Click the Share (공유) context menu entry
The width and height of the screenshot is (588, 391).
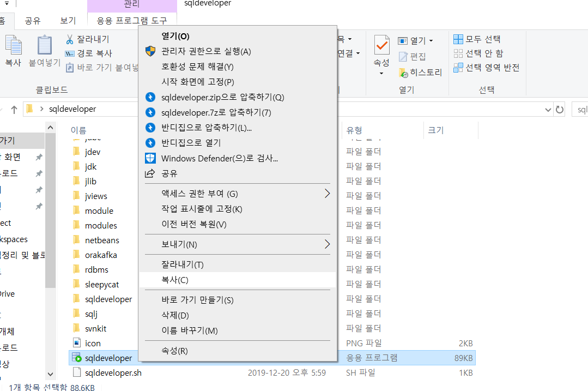[238, 173]
